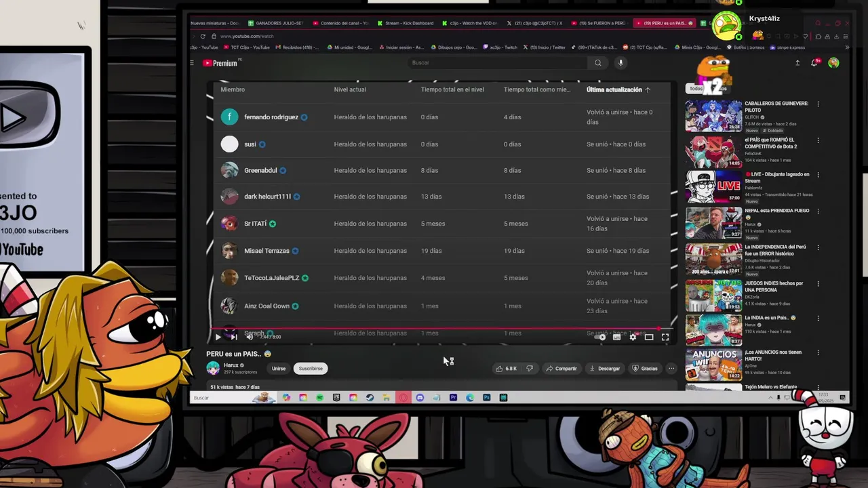Click the magnifier search icon
Screen dimensions: 868x488
point(598,62)
